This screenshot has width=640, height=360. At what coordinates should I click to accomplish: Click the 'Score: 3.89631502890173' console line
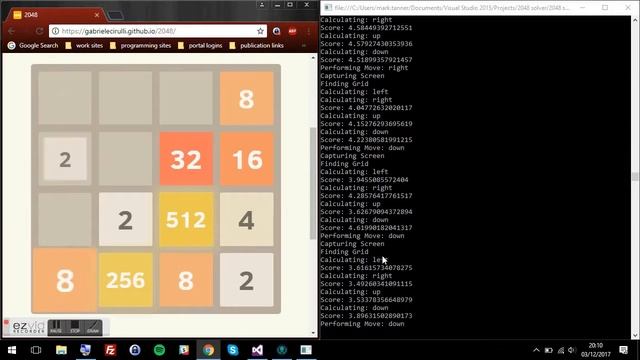click(366, 316)
